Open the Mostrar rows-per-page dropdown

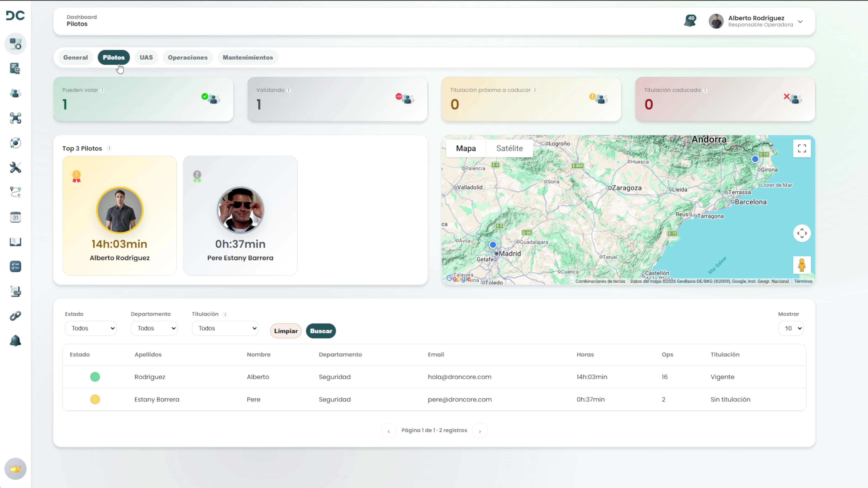(x=791, y=328)
